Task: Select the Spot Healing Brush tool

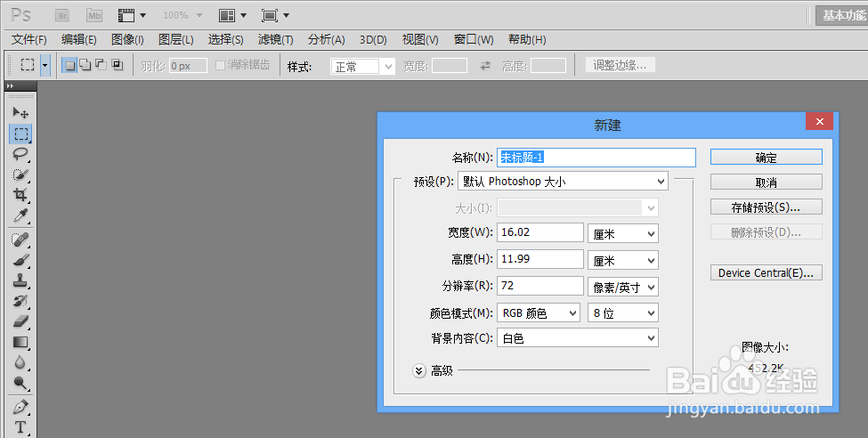Action: coord(20,239)
